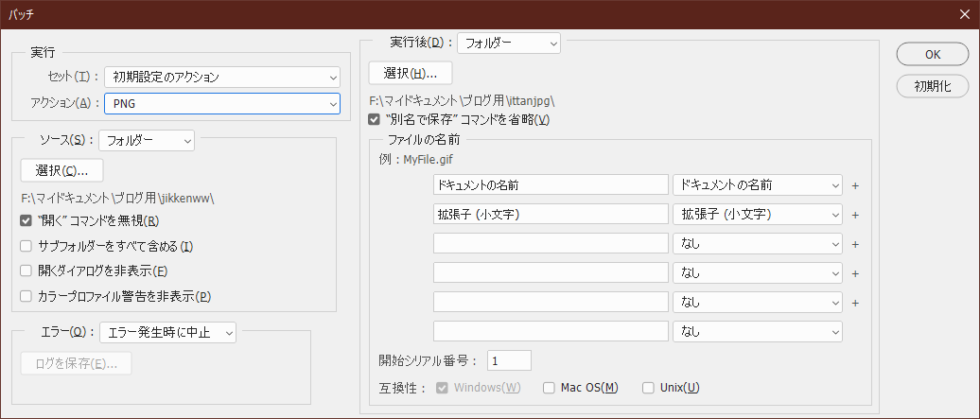Viewport: 980px width, 419px height.
Task: Open the エラー dropdown (エラー発生時に中止)
Action: click(x=168, y=332)
